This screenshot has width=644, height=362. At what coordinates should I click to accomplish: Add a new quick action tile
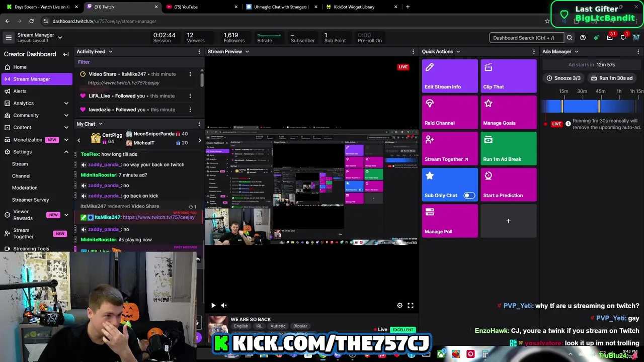(x=508, y=221)
